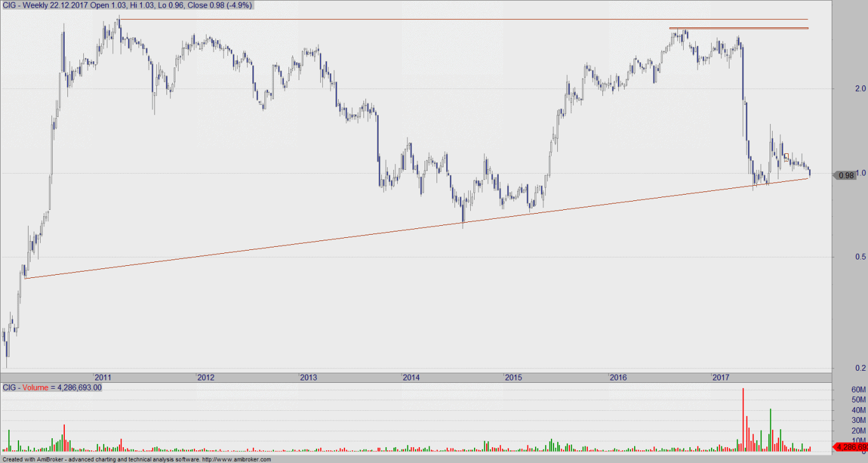Click the 0.98 current price label
The image size is (868, 463).
pos(845,176)
